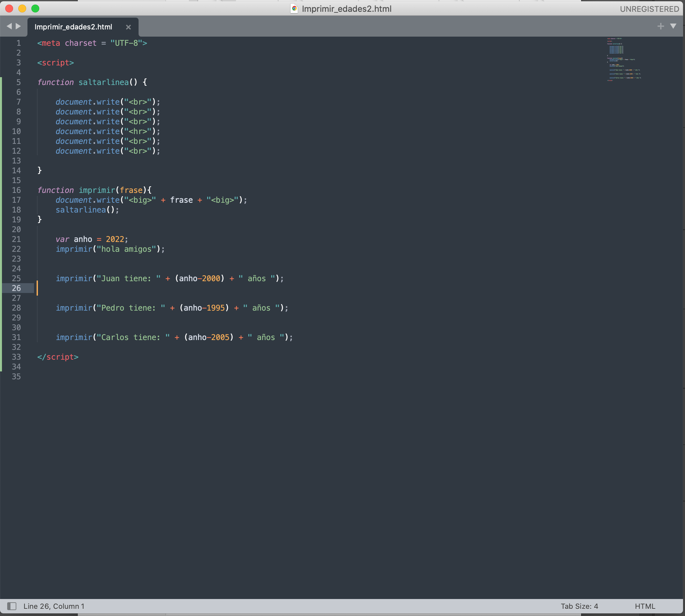Click the number 1995 on line 28

tap(215, 308)
